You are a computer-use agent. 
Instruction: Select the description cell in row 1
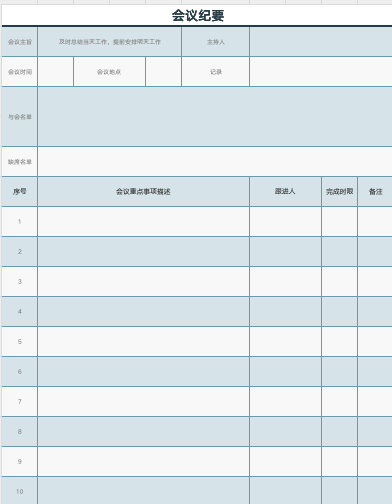click(x=143, y=222)
